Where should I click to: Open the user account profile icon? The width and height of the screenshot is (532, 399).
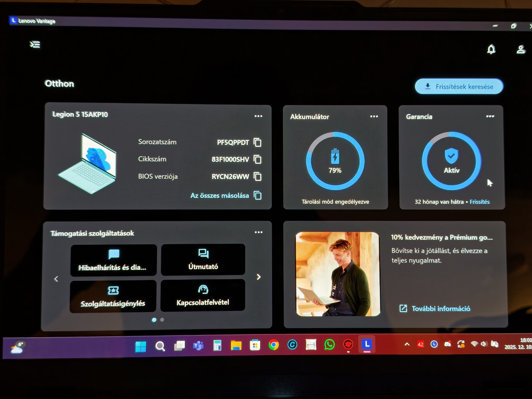coord(521,49)
